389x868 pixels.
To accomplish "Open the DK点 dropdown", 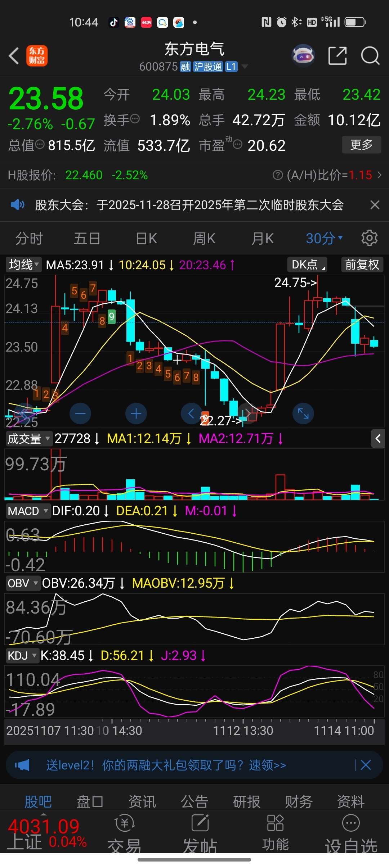I will (x=307, y=265).
